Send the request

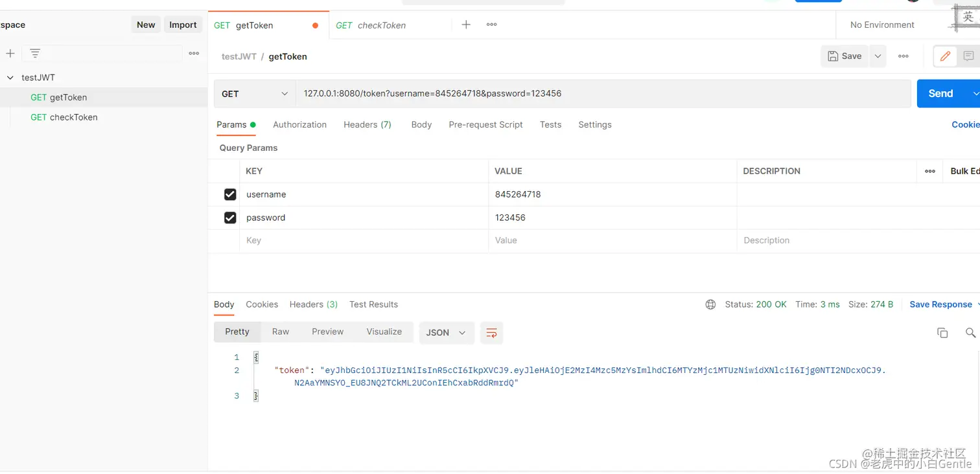(940, 94)
